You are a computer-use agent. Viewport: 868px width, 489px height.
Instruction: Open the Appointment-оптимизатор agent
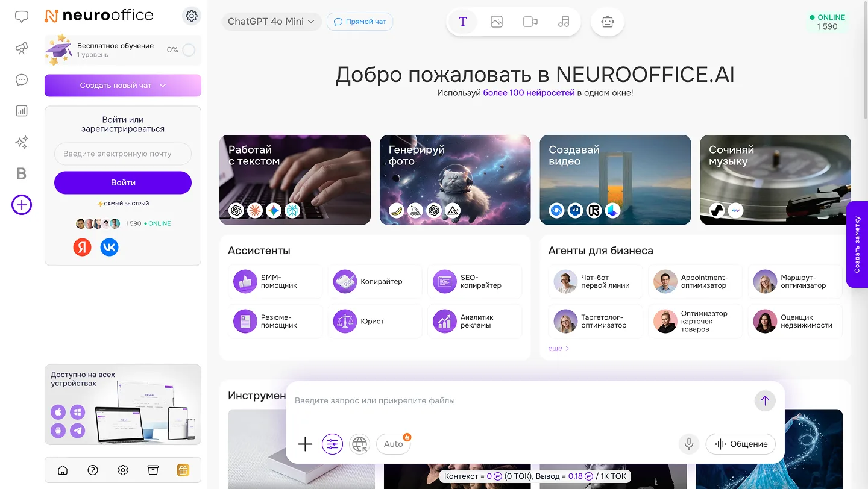point(696,281)
